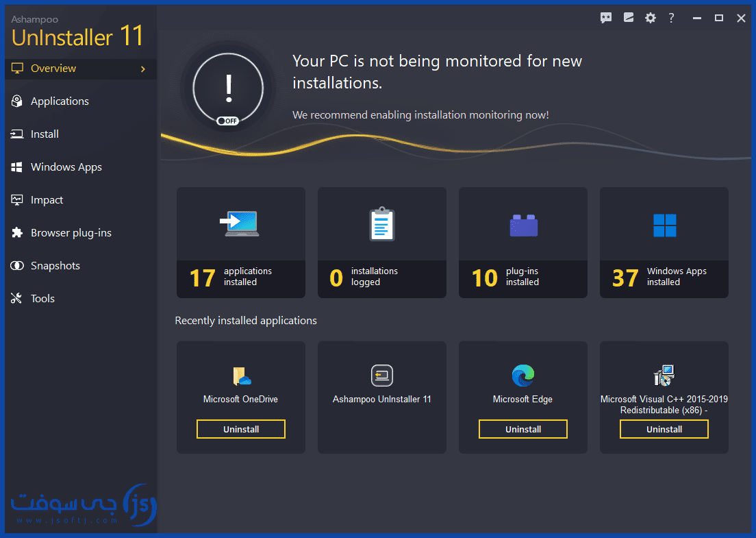Open the Overview sidebar section
The width and height of the screenshot is (756, 538).
(x=81, y=69)
